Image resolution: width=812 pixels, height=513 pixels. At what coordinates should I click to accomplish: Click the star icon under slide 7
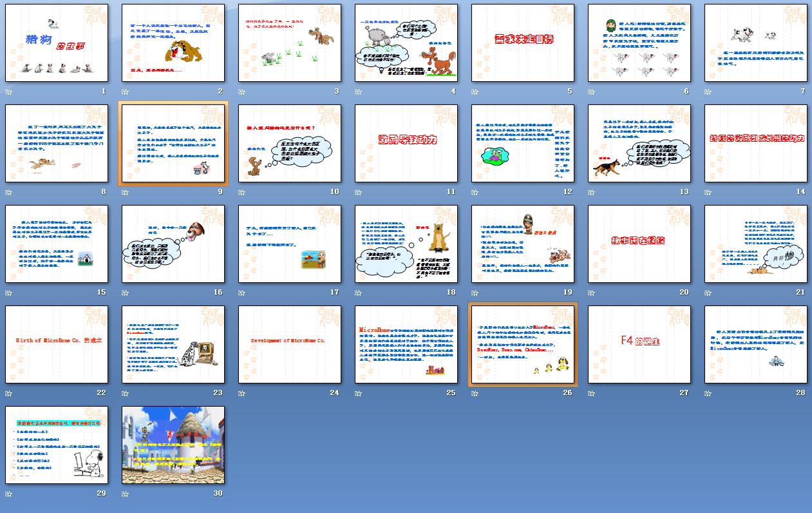point(708,92)
